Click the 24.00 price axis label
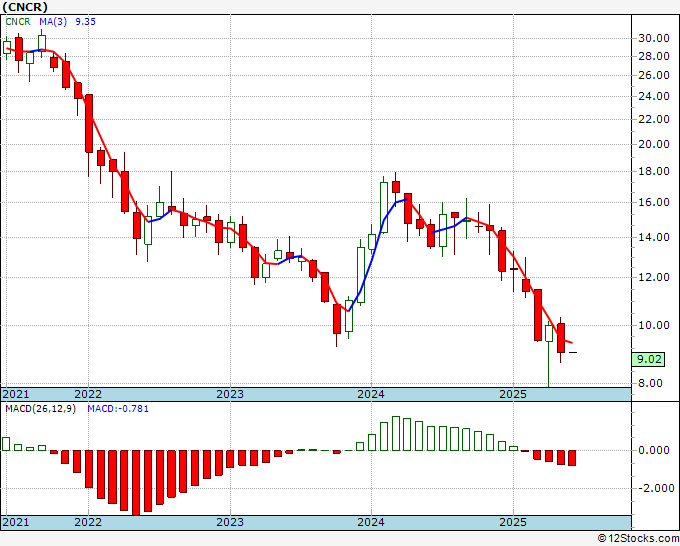680x546 pixels. pyautogui.click(x=654, y=96)
